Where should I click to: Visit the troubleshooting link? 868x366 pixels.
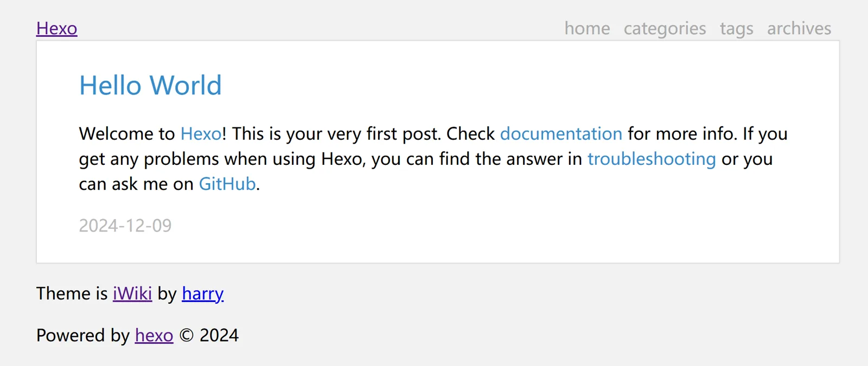click(x=652, y=159)
